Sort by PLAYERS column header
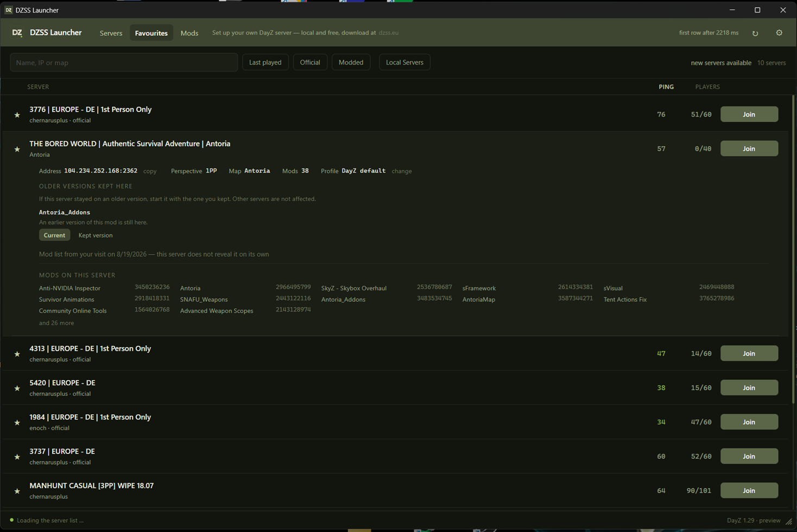This screenshot has width=797, height=532. click(x=707, y=87)
